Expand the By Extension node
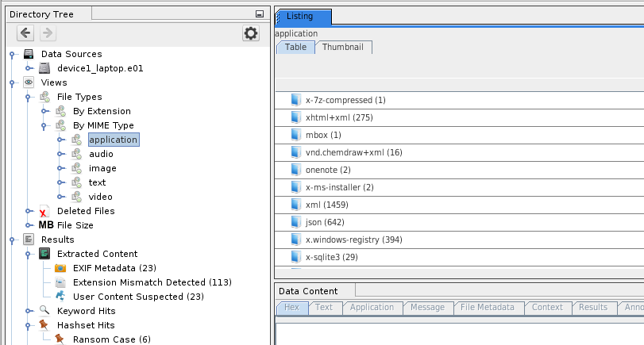The height and width of the screenshot is (345, 644). (x=45, y=111)
